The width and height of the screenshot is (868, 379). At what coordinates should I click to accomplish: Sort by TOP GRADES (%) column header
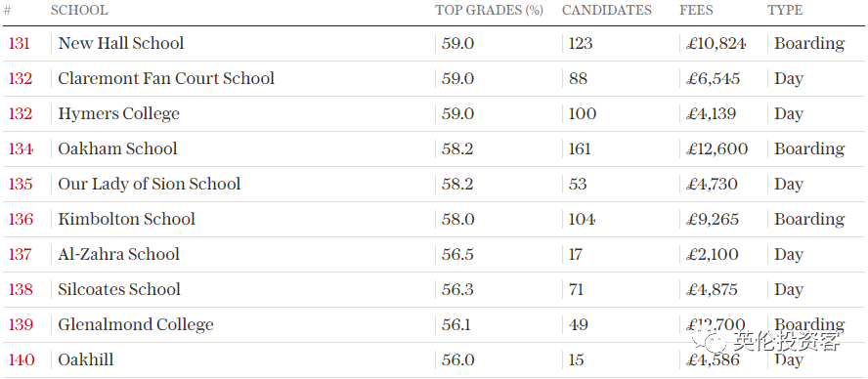[x=489, y=10]
